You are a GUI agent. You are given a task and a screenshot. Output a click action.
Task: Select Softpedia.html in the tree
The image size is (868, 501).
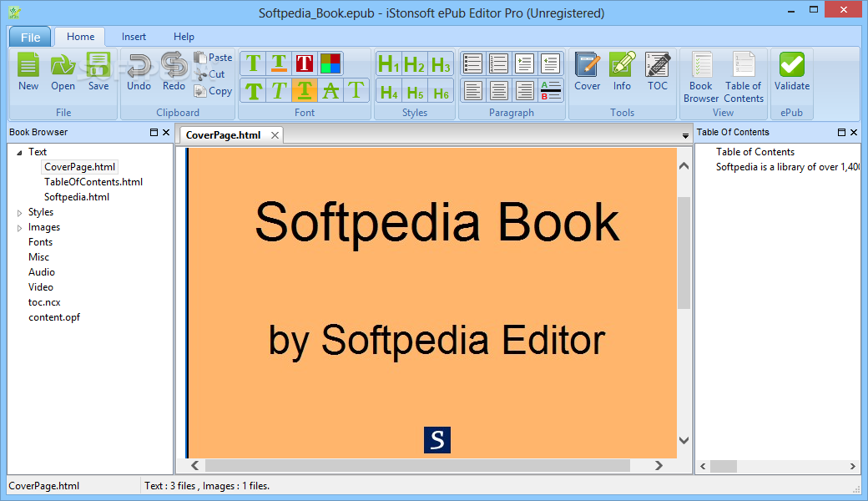77,196
